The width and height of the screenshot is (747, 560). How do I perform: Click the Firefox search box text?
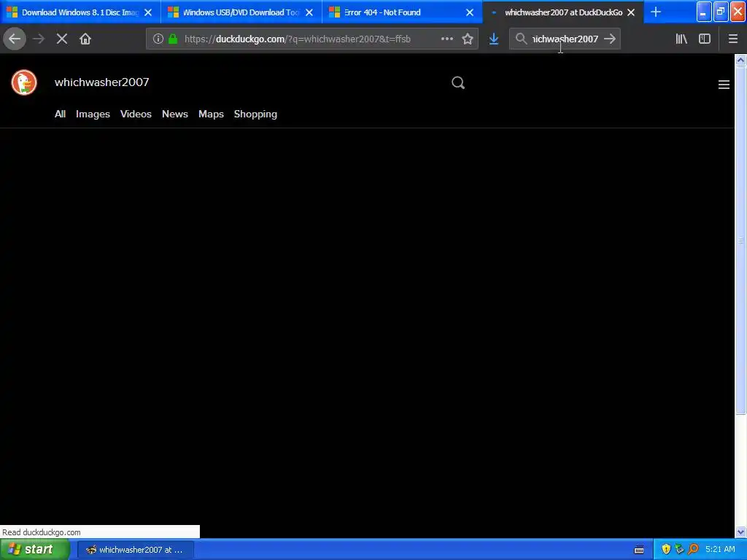coord(565,39)
